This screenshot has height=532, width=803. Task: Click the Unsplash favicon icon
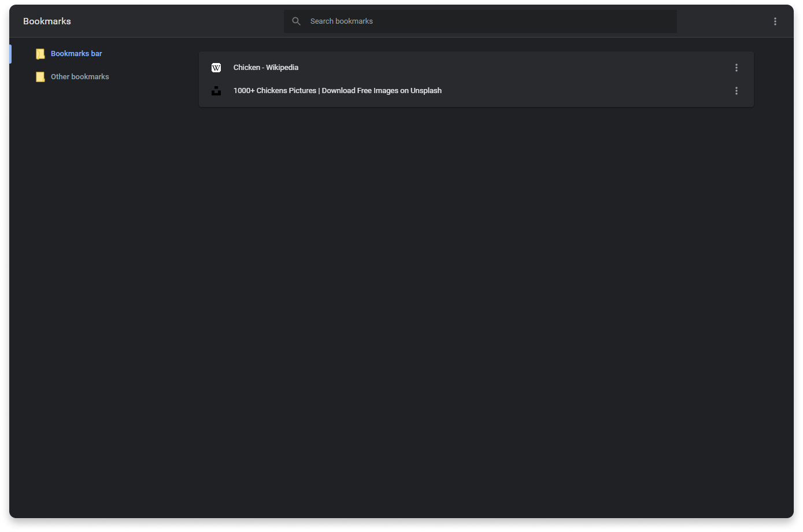point(216,90)
